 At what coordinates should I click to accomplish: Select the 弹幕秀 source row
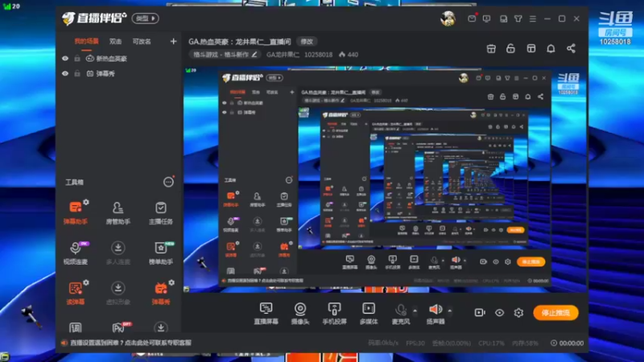tap(119, 73)
